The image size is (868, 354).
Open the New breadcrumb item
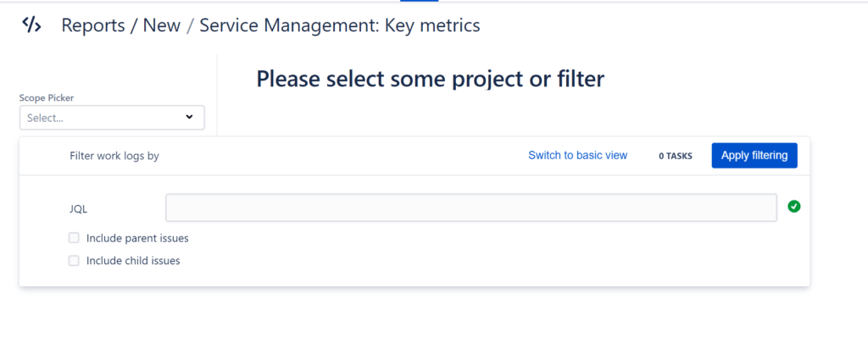162,25
